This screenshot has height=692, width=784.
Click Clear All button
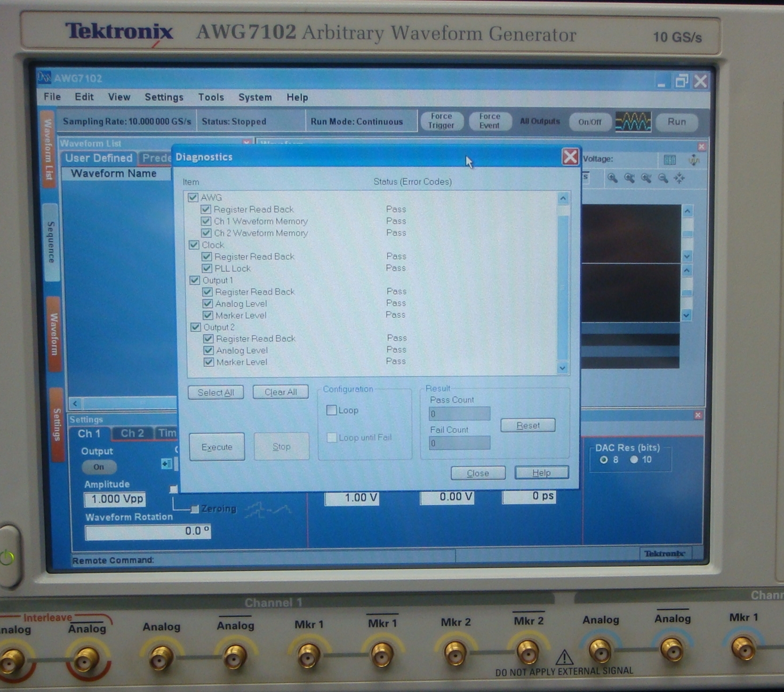(281, 392)
